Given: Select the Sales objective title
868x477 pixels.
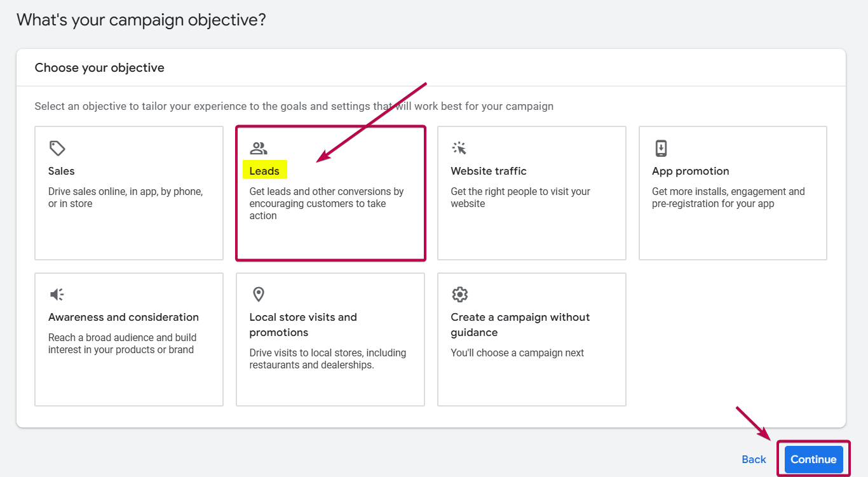Looking at the screenshot, I should [x=62, y=171].
